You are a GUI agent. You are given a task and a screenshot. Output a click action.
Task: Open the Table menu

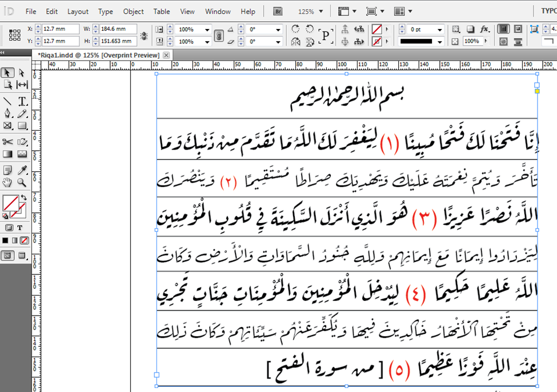pos(162,11)
